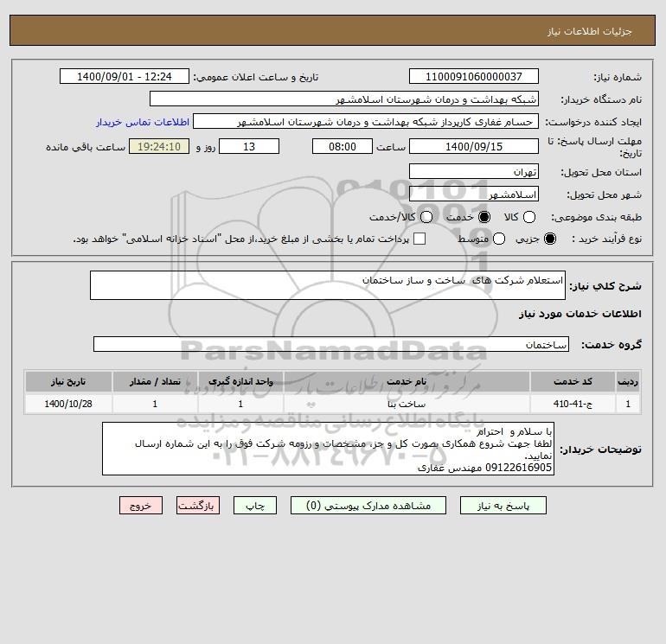Image resolution: width=666 pixels, height=644 pixels.
Task: Click the شماره نیاز number field
Action: 474,76
